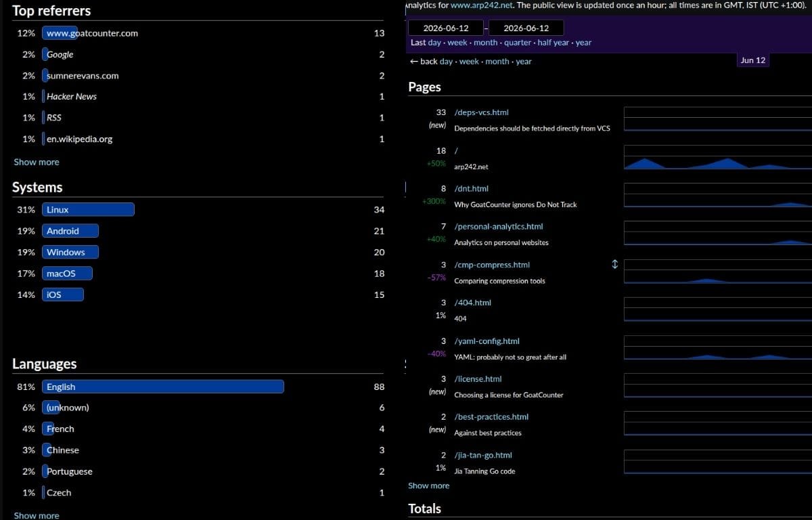This screenshot has height=520, width=812.
Task: Click the chart for the / page
Action: [717, 156]
